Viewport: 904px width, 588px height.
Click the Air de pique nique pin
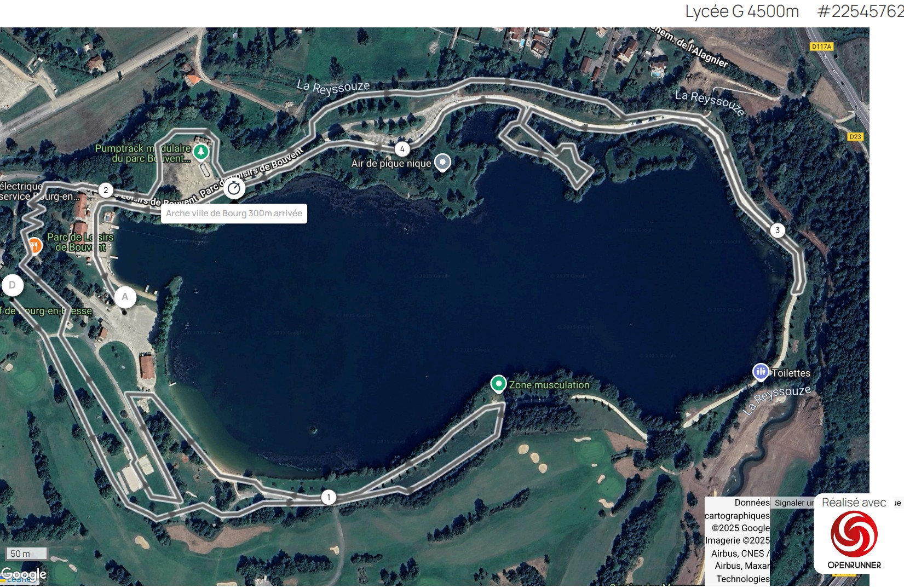(442, 162)
